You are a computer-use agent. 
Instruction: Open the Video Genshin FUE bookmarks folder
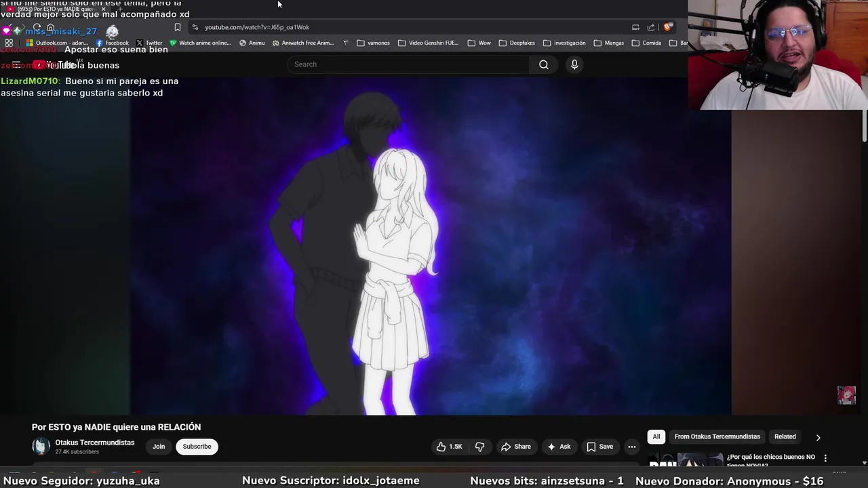click(x=429, y=43)
